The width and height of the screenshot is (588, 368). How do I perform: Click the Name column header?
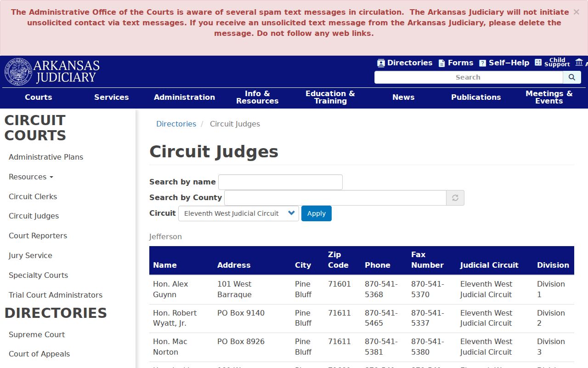tap(165, 265)
